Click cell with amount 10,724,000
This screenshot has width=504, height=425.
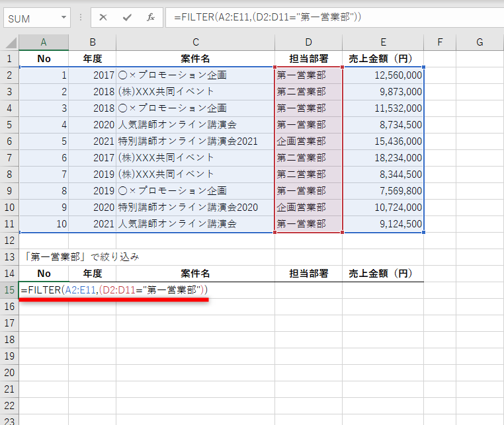tap(383, 208)
